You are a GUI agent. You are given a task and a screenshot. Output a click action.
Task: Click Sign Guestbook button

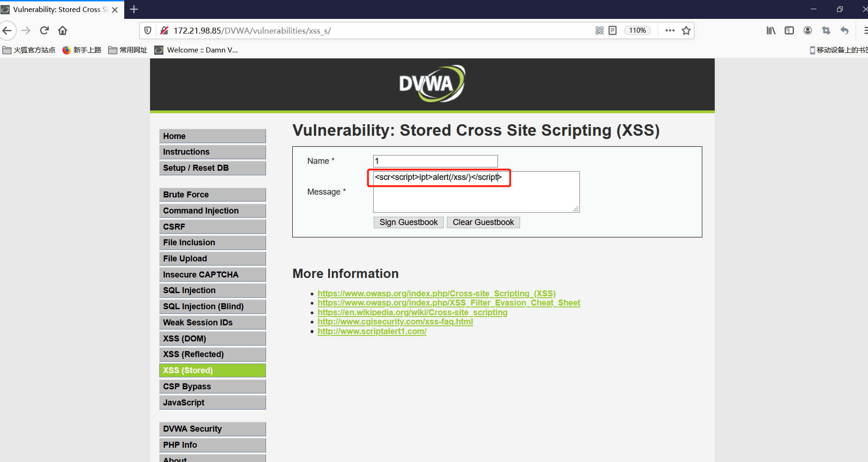[x=409, y=222]
